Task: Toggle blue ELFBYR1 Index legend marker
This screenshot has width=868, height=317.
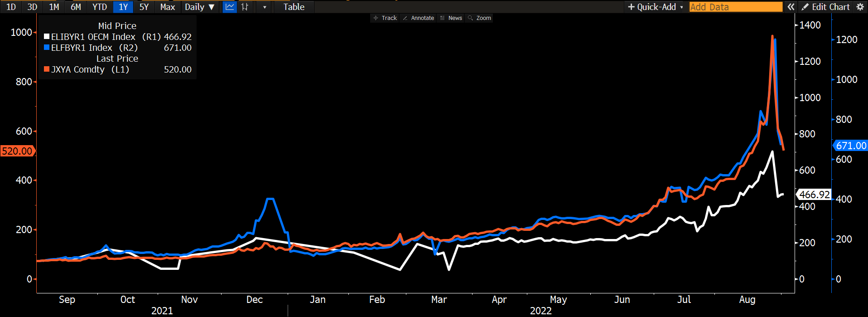Action: tap(47, 48)
